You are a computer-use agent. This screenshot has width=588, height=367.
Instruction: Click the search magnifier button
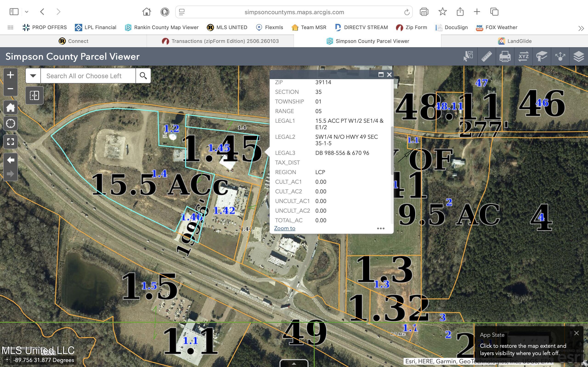pos(143,76)
